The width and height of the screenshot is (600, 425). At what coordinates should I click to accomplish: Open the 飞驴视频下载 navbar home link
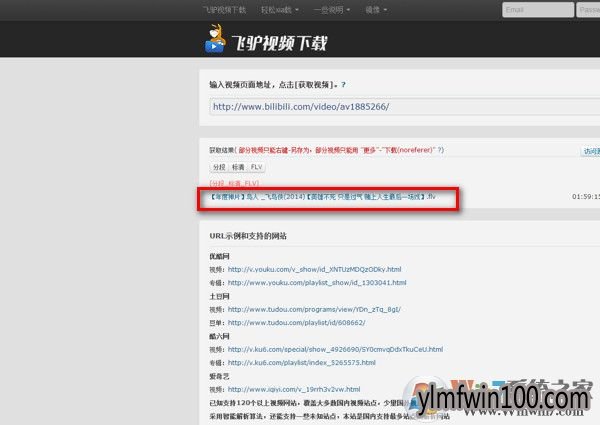pos(225,10)
